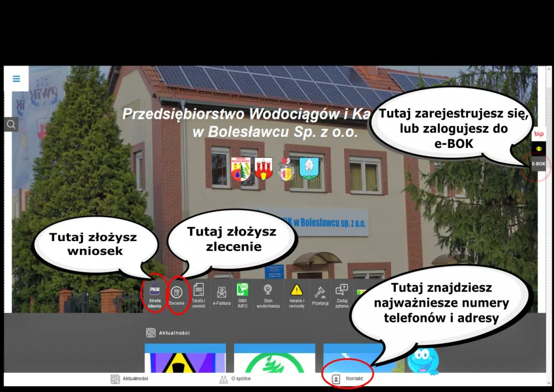This screenshot has width=554, height=392.
Task: Click the red castle coat of arms
Action: [264, 169]
